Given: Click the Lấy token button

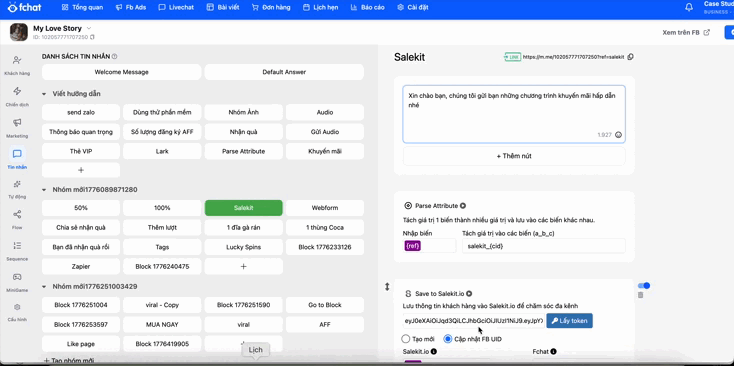Looking at the screenshot, I should click(x=569, y=321).
